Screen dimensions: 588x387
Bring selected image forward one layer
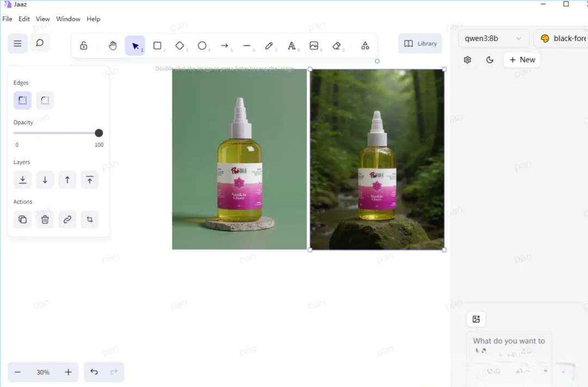[x=67, y=180]
